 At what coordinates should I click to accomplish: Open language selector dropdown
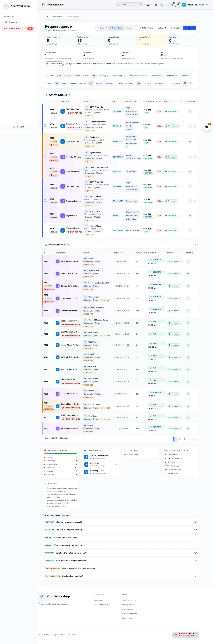point(149,5)
